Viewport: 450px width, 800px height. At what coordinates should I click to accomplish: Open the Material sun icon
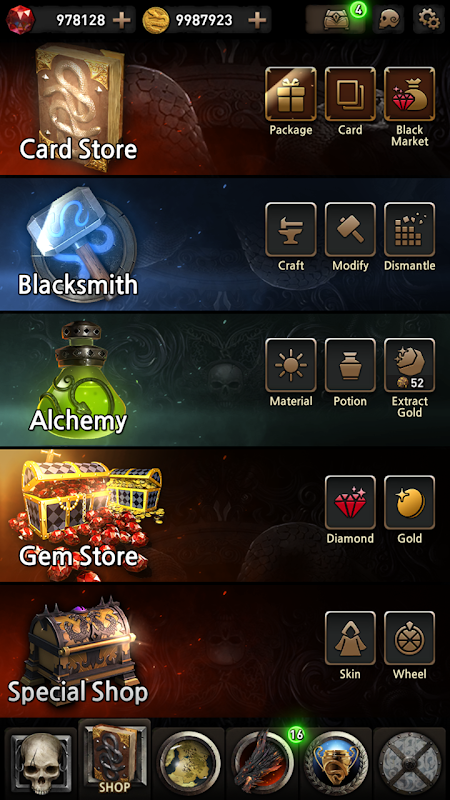point(291,365)
